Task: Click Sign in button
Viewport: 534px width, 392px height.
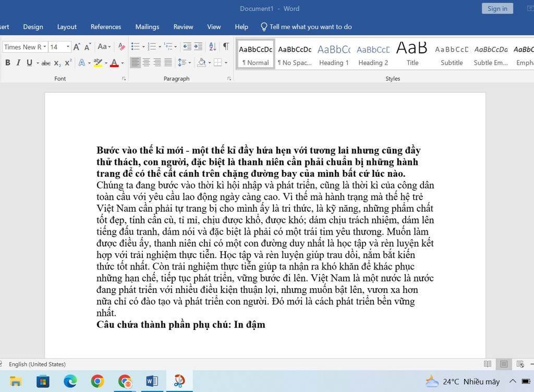Action: [497, 8]
